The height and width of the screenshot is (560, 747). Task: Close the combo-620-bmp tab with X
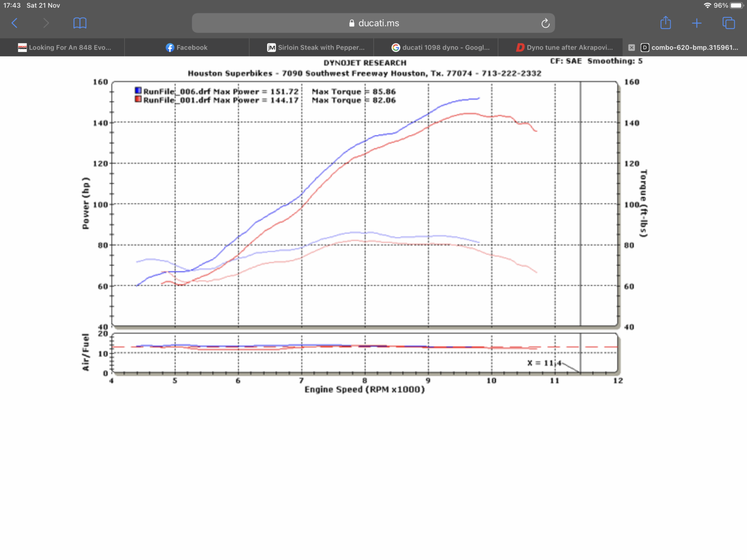[631, 48]
